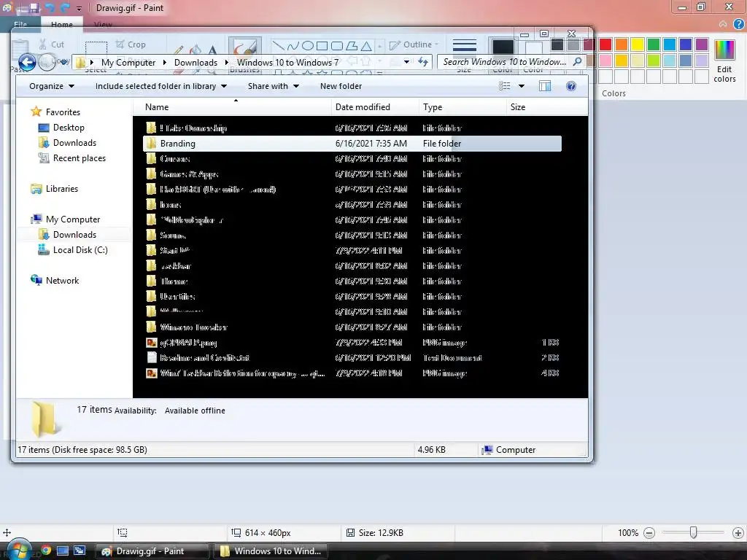Pick the purple color swatch in Paint
Viewport: 747px width, 560px height.
tap(702, 44)
